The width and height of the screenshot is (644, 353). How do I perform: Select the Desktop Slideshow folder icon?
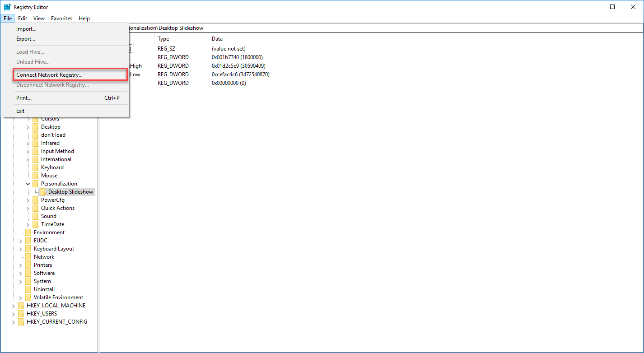click(x=43, y=192)
